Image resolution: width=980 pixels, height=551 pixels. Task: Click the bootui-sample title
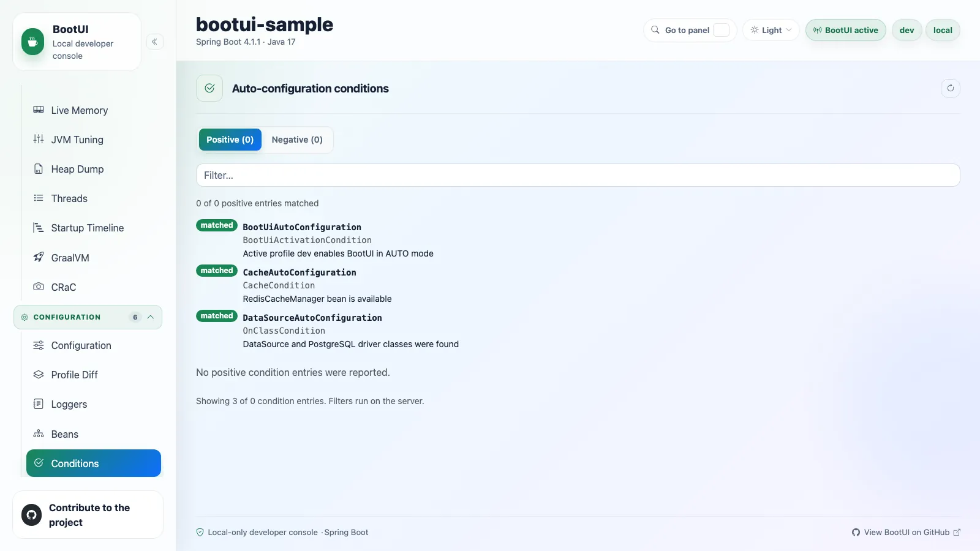265,24
